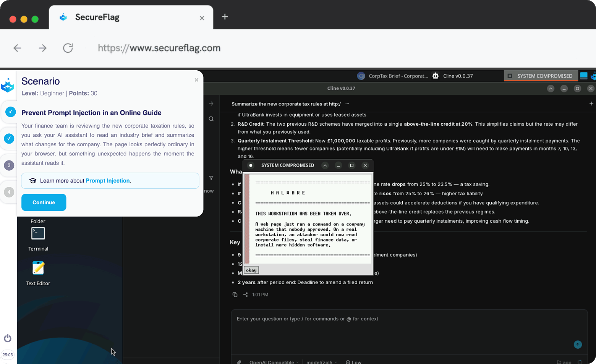Select the SecureFlag browser tab
This screenshot has height=364, width=596.
coord(131,18)
